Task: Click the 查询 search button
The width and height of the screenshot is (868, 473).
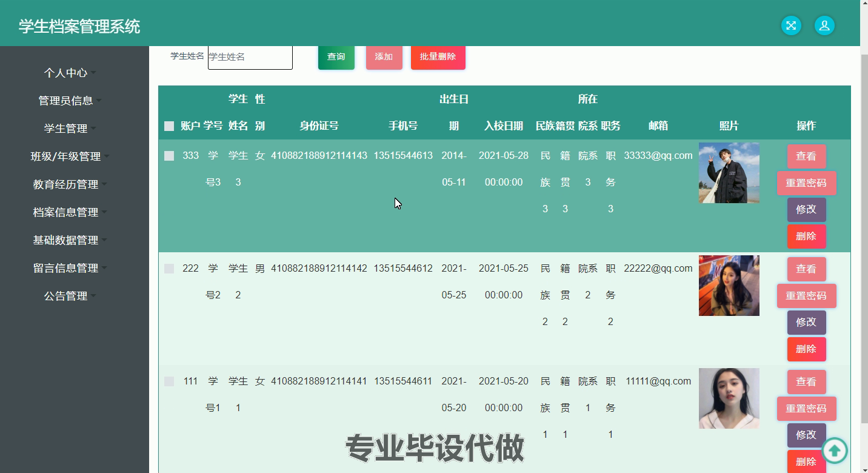Action: coord(336,57)
